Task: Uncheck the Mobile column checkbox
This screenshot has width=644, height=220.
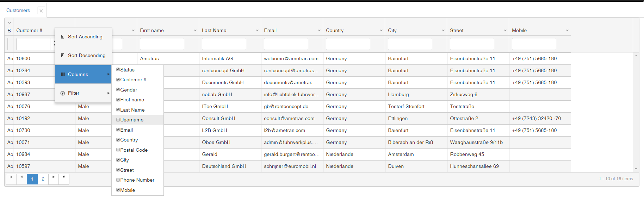Action: [118, 190]
